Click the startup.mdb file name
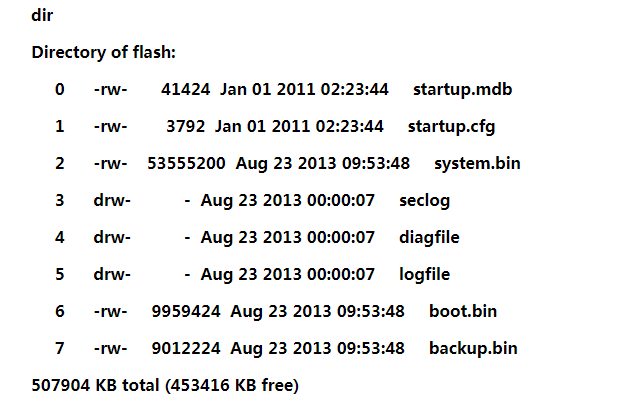Image resolution: width=624 pixels, height=420 pixels. 462,90
